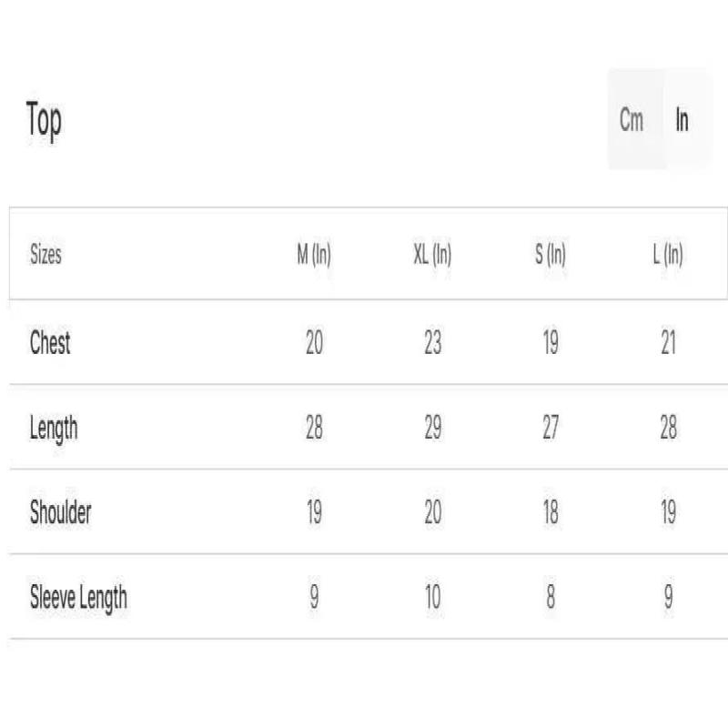Viewport: 728px width, 728px height.
Task: Click the S chest value 19
Action: pyautogui.click(x=551, y=343)
